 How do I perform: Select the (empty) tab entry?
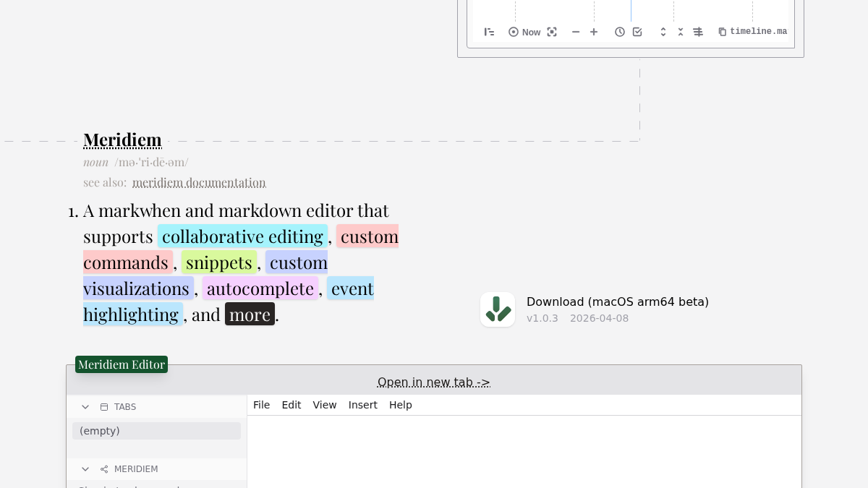[156, 431]
